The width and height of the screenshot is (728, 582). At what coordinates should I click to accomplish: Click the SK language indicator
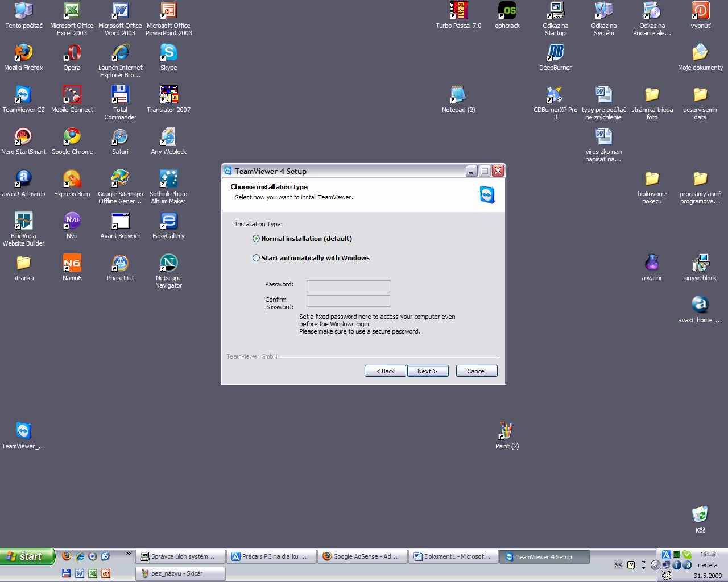[618, 565]
